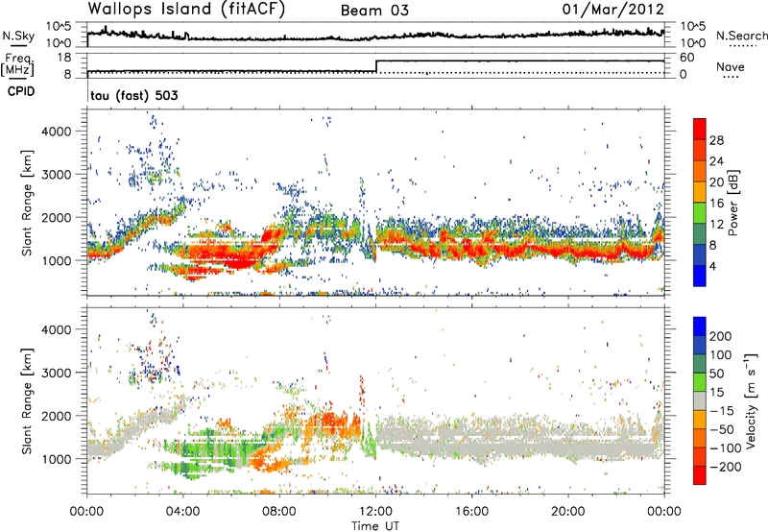Click the 'Nave' legend label
Viewport: 768px width, 532px height.
pos(731,66)
